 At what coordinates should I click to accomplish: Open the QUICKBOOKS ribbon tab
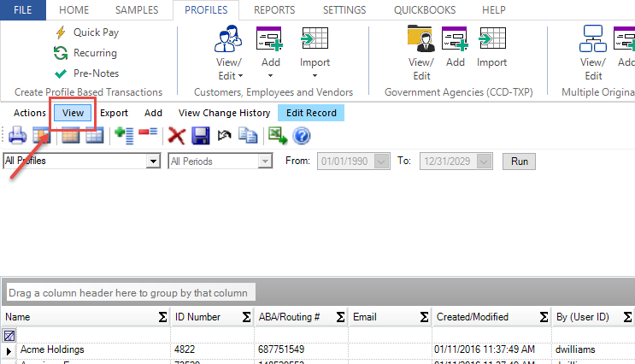[425, 10]
